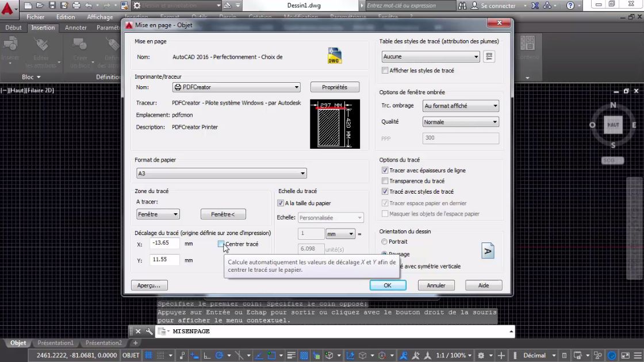Click the Save icon in Quick Access toolbar
644x362 pixels.
[52, 5]
